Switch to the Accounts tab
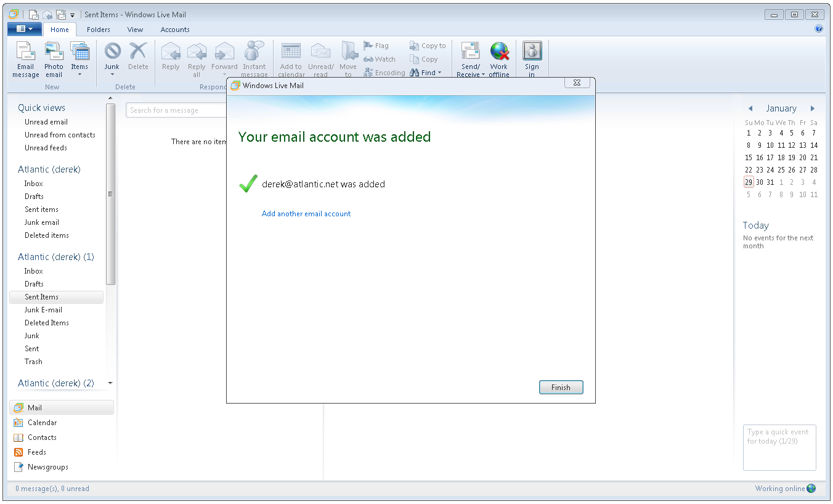Screen dimensions: 833x504 coord(175,30)
